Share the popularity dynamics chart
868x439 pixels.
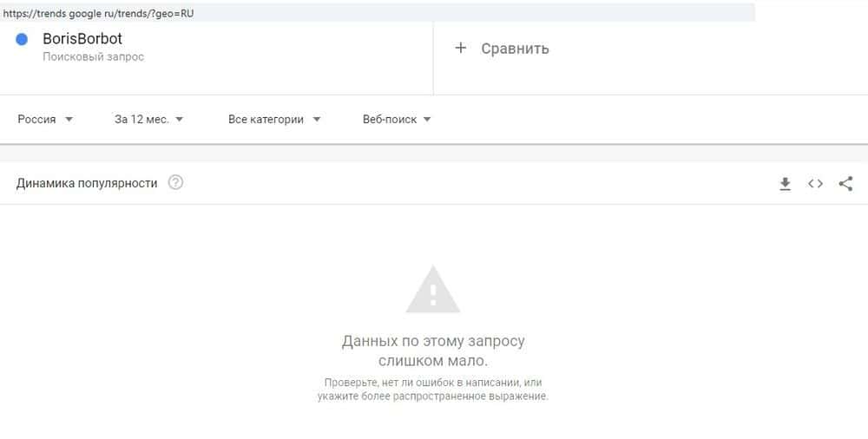845,183
